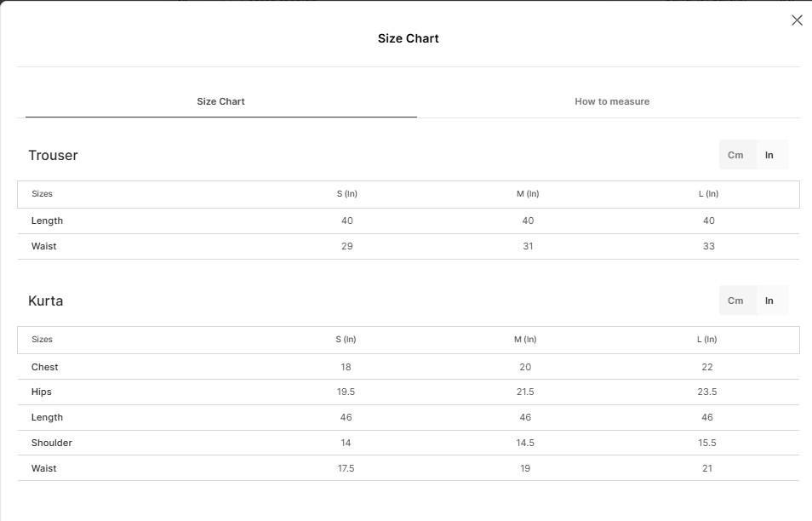
Task: Switch to the How to measure tab
Action: coord(612,101)
